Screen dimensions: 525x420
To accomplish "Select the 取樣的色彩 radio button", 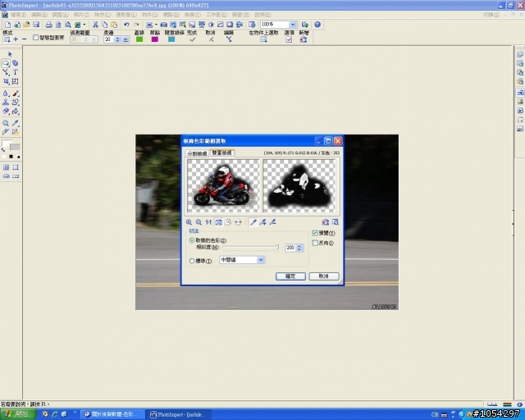I will coord(192,240).
